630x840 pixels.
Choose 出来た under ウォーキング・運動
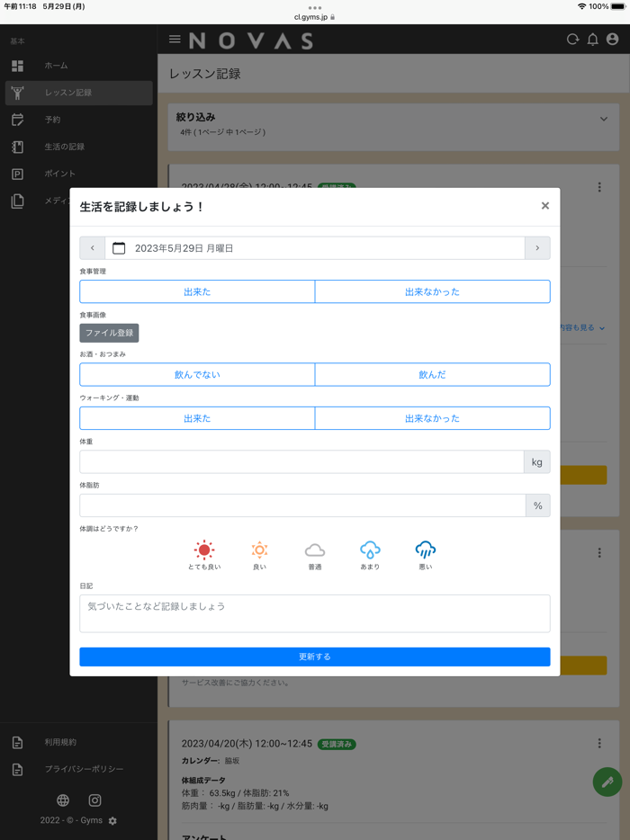[x=197, y=418]
